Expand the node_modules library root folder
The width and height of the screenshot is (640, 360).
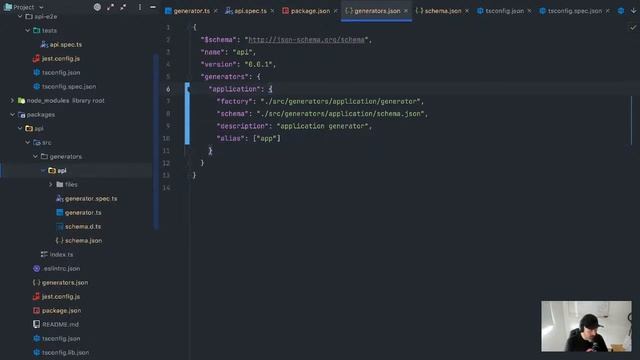click(x=12, y=100)
